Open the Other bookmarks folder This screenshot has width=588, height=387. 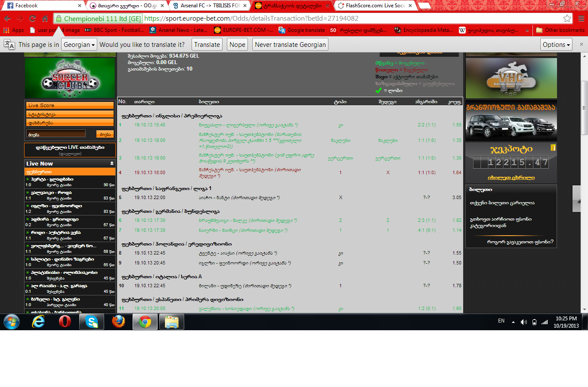[560, 30]
